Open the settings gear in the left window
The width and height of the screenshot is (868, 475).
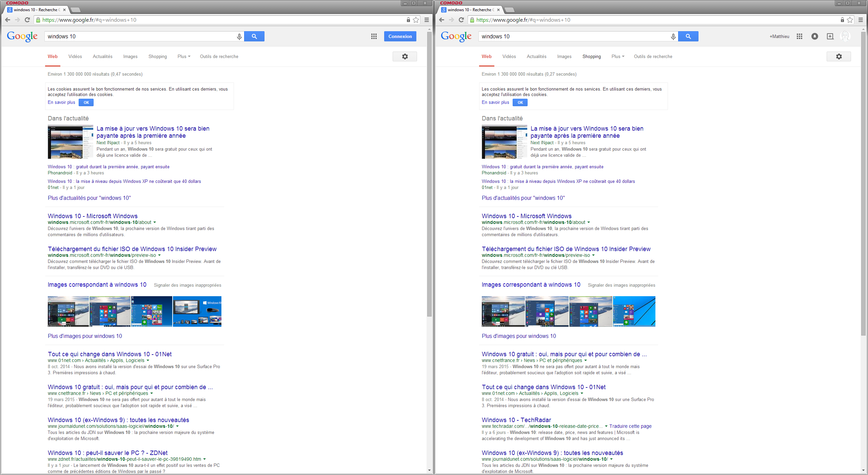pyautogui.click(x=405, y=57)
